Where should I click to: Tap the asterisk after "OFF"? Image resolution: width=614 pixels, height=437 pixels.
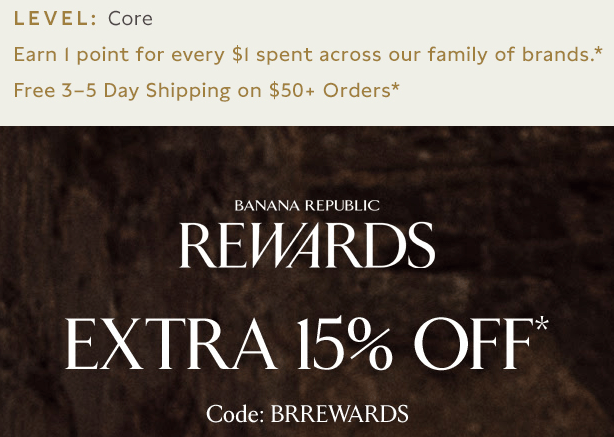click(x=541, y=327)
